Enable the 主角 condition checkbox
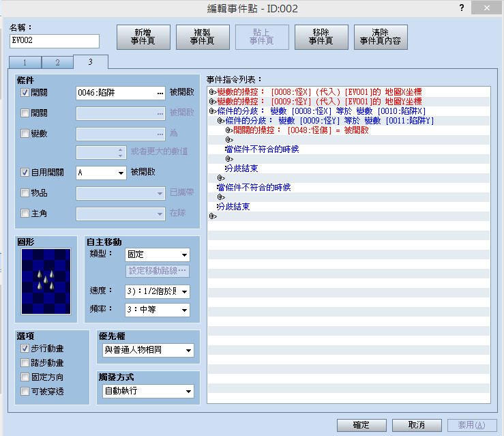This screenshot has height=436, width=504. [x=25, y=213]
